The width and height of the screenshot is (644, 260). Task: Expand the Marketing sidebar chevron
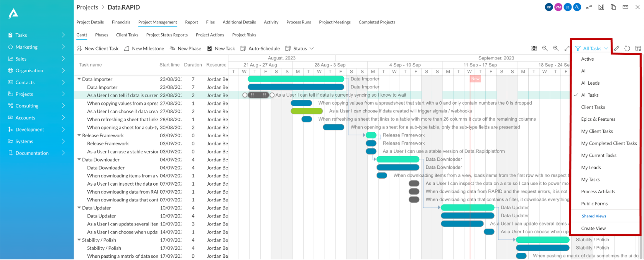63,47
